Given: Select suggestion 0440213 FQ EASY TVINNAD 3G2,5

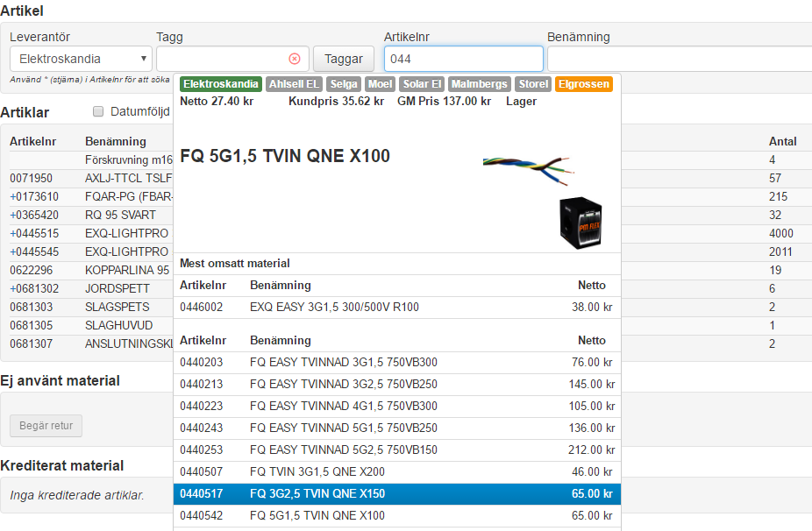Looking at the screenshot, I should pyautogui.click(x=397, y=384).
